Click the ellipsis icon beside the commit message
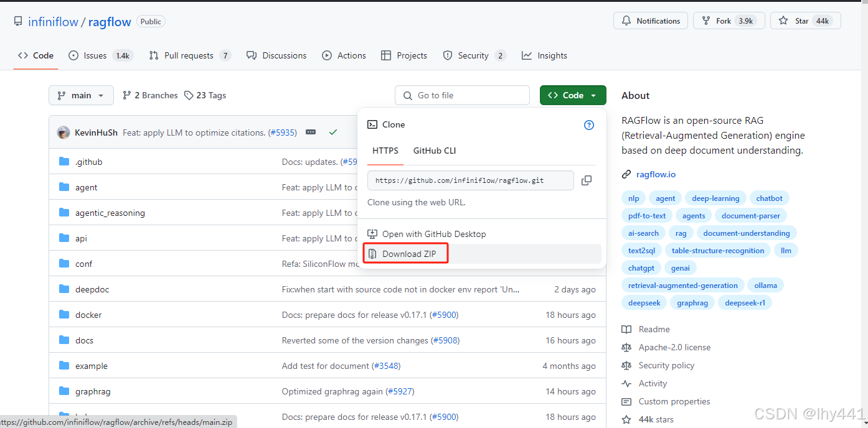The height and width of the screenshot is (428, 868). (311, 133)
